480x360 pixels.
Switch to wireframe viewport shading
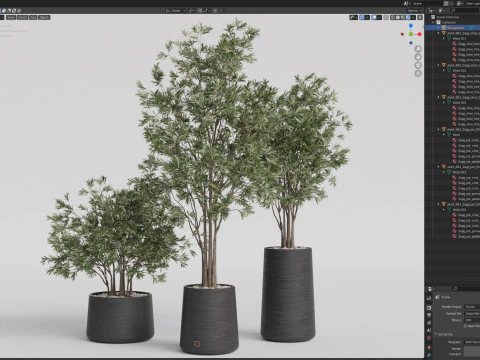pyautogui.click(x=393, y=17)
